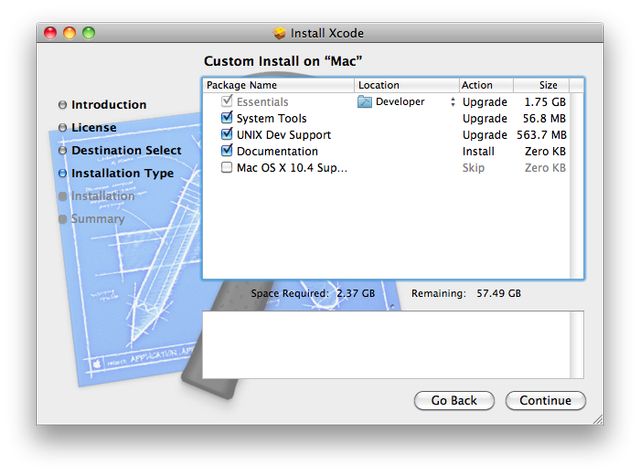Image resolution: width=640 pixels, height=475 pixels.
Task: Minimize the Install Xcode window
Action: [x=69, y=33]
